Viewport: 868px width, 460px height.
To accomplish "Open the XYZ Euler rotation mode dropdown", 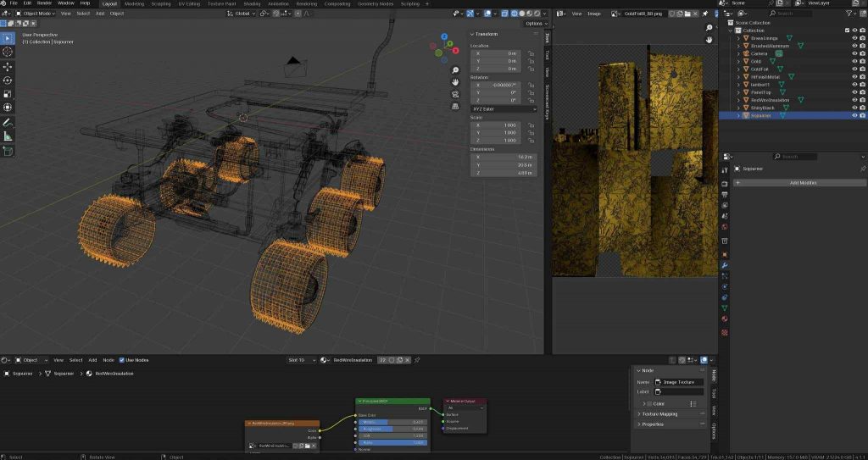I will pos(504,108).
